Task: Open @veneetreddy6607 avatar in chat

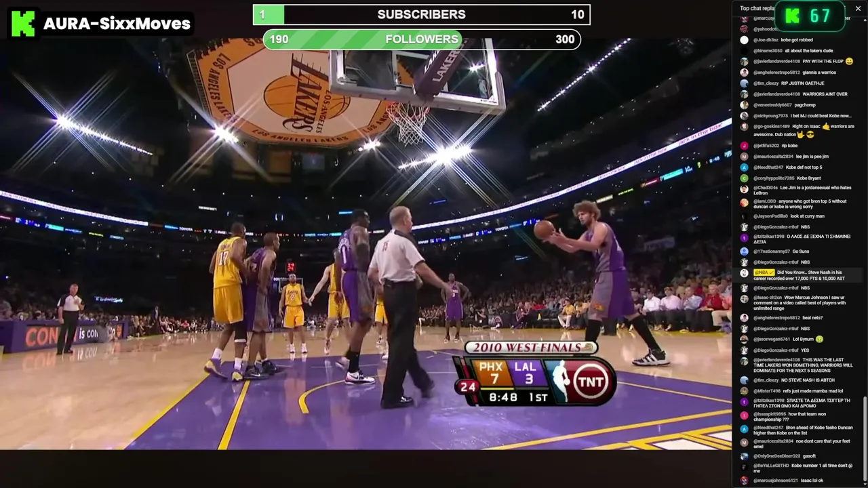Action: click(x=744, y=105)
